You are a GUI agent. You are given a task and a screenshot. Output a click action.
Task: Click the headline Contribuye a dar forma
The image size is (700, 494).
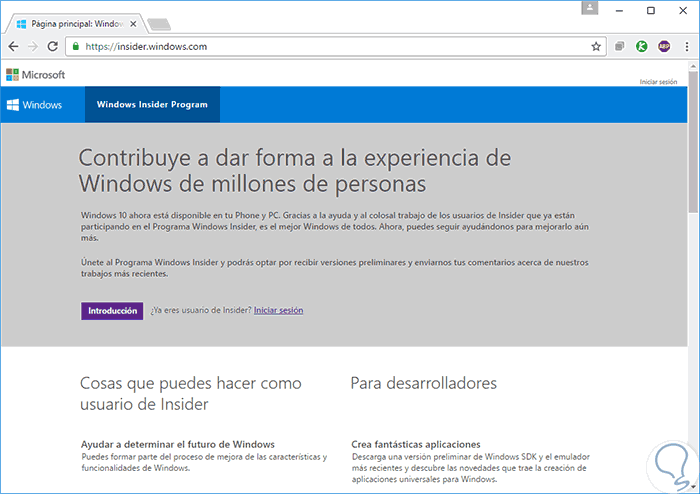[x=295, y=170]
